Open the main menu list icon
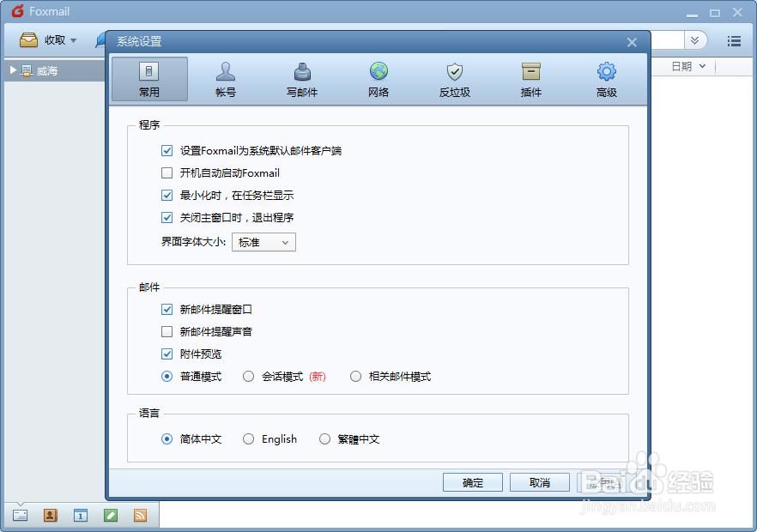Image resolution: width=757 pixels, height=532 pixels. (734, 41)
